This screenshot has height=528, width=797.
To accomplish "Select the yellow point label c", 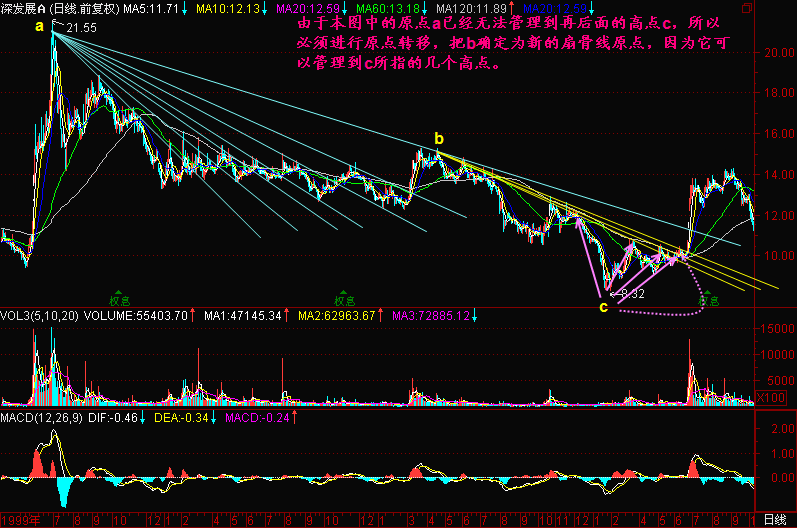I will tap(603, 307).
